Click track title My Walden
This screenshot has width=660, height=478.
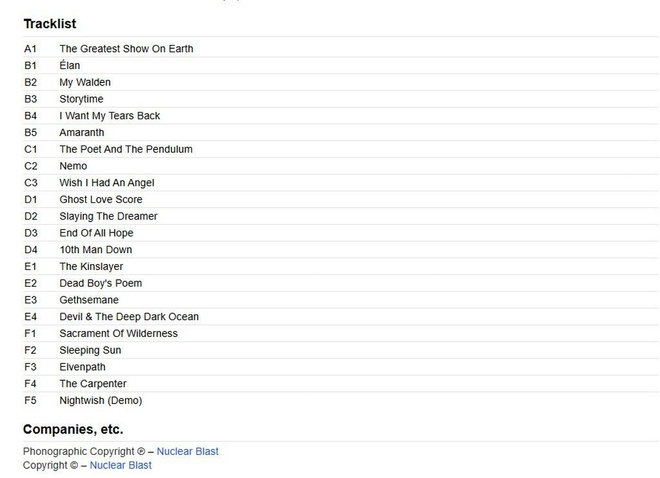85,82
